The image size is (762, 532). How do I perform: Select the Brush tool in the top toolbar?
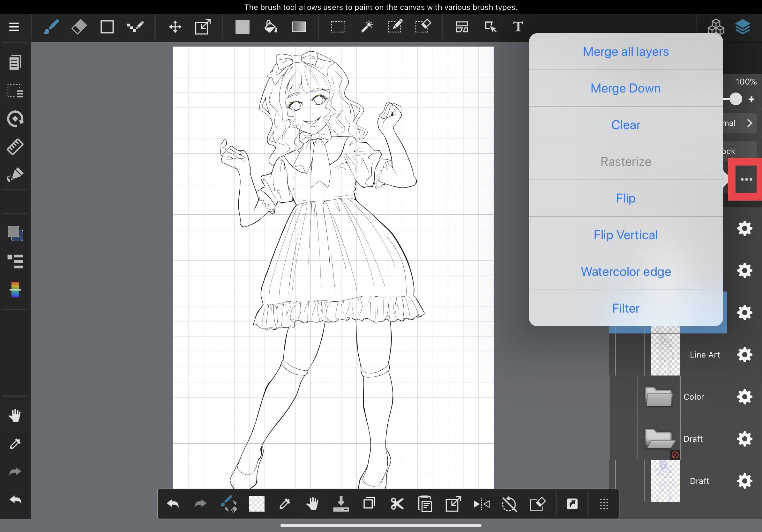coord(51,26)
